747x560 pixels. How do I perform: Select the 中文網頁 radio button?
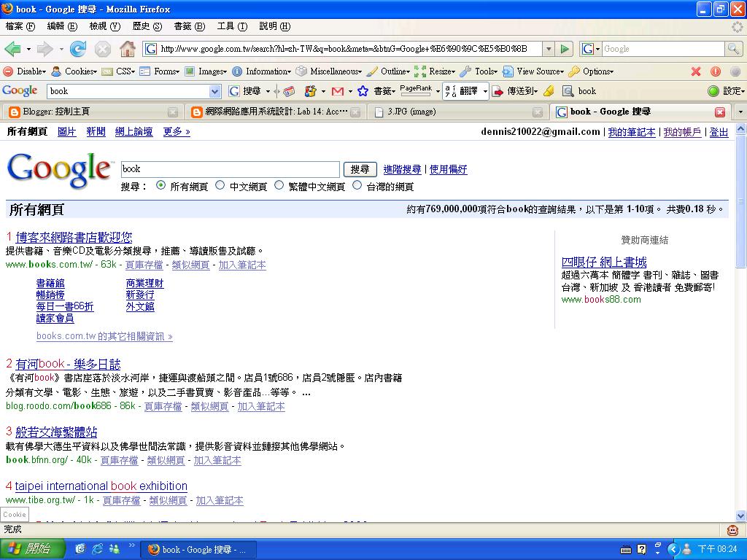[220, 185]
